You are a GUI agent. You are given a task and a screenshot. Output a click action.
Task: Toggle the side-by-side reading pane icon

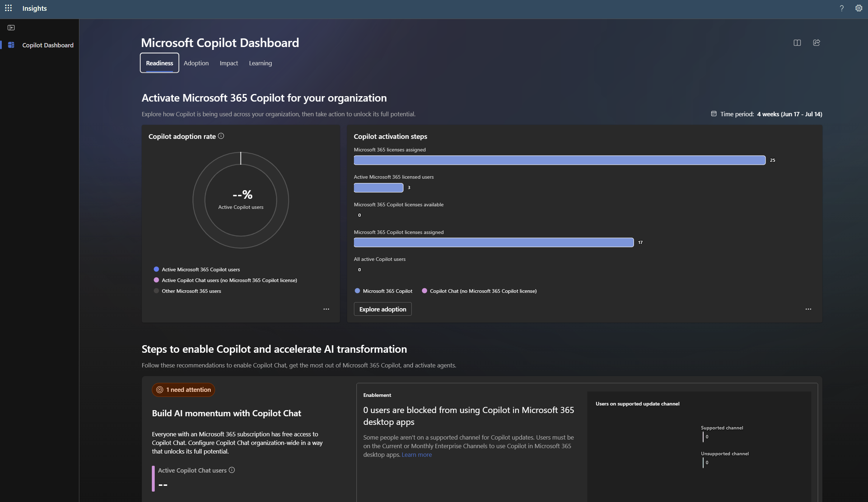coord(797,43)
